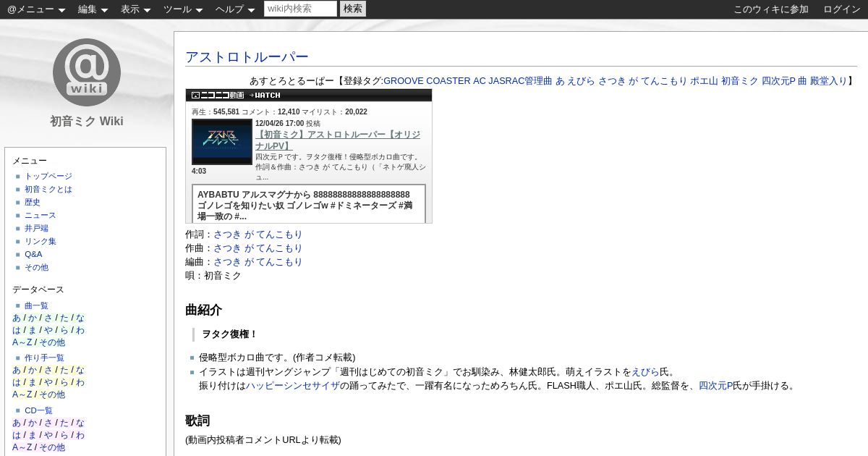This screenshot has height=456, width=868.
Task: Select the 四次元P tag link
Action: [x=778, y=81]
